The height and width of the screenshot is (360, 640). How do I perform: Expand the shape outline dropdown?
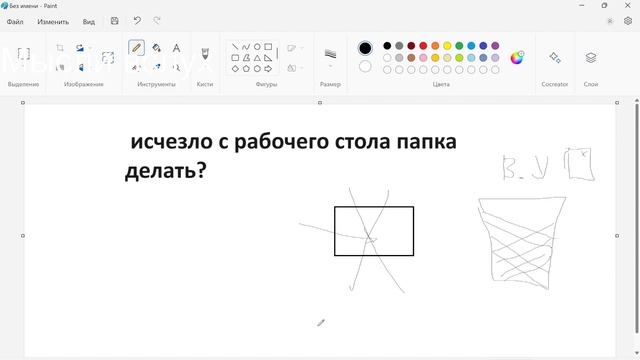coord(302,48)
